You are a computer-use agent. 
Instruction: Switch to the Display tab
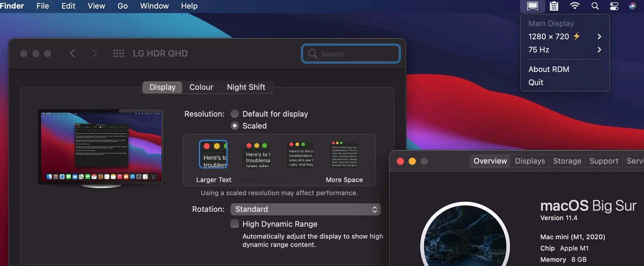coord(162,87)
